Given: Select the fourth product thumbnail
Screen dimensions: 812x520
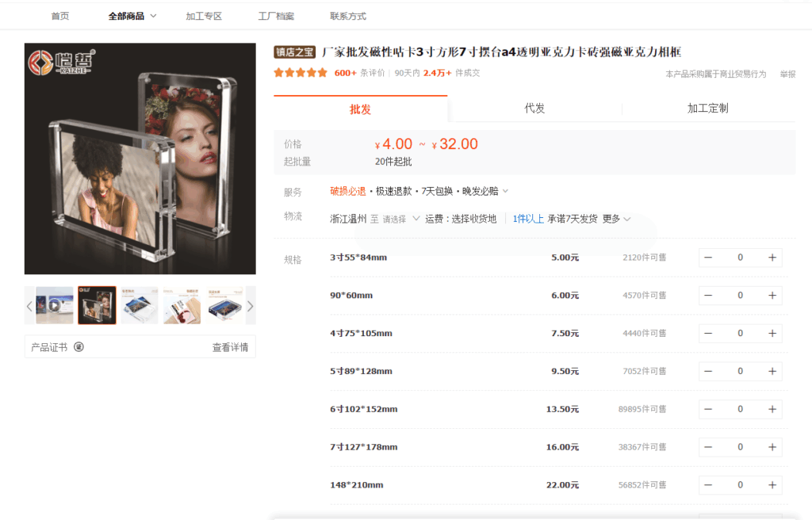Looking at the screenshot, I should (x=182, y=305).
